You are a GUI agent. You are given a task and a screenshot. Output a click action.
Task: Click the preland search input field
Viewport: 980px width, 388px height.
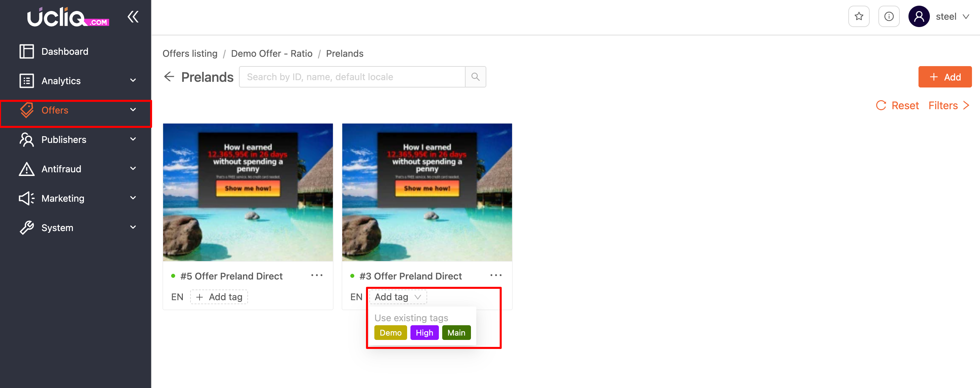click(352, 77)
